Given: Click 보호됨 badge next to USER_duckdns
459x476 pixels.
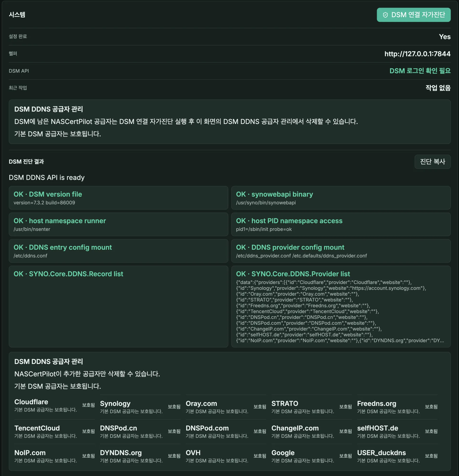Looking at the screenshot, I should click(431, 456).
